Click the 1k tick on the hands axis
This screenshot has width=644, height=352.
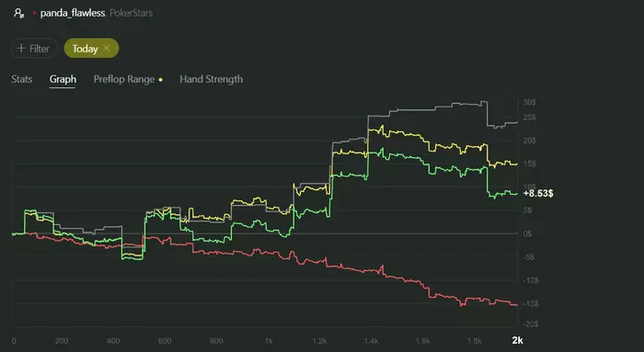tap(269, 341)
